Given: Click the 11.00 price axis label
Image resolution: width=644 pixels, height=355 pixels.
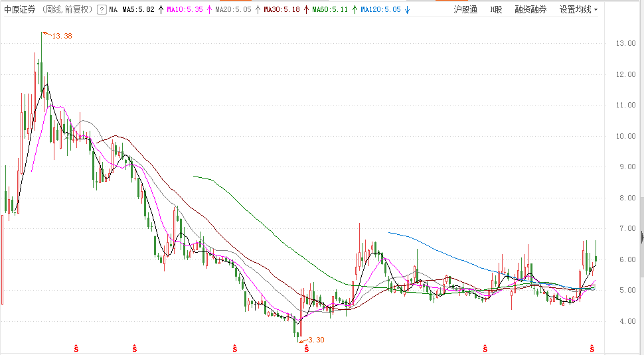Looking at the screenshot, I should click(625, 106).
